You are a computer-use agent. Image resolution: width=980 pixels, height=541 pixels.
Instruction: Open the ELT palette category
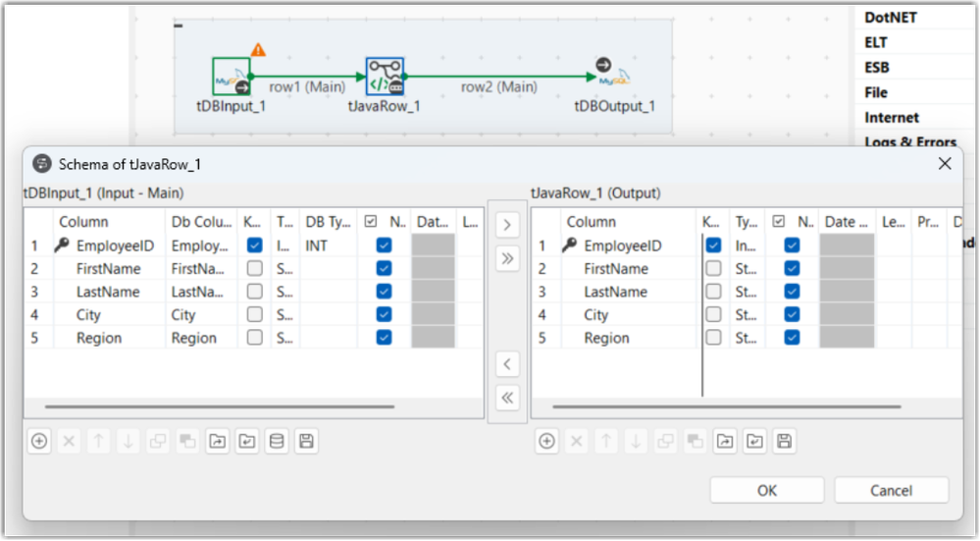(876, 42)
